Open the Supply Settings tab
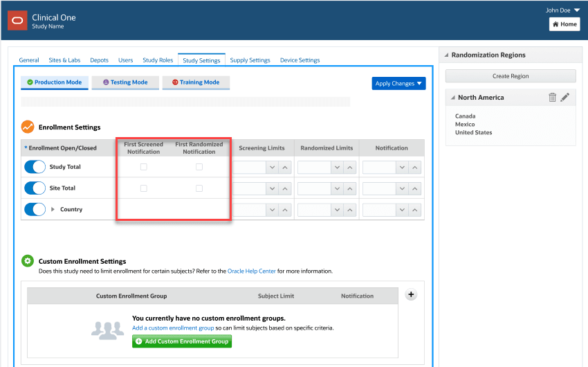The height and width of the screenshot is (367, 588). pyautogui.click(x=250, y=60)
